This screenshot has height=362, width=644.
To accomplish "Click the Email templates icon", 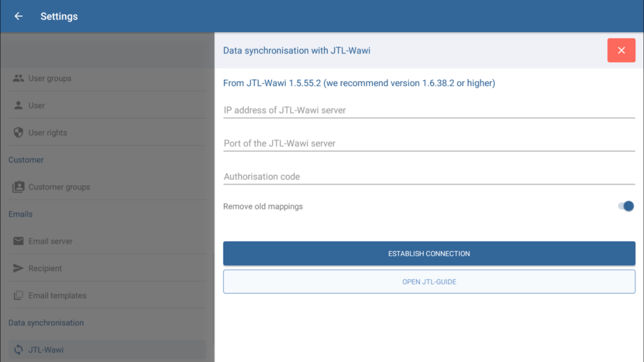I will (18, 295).
